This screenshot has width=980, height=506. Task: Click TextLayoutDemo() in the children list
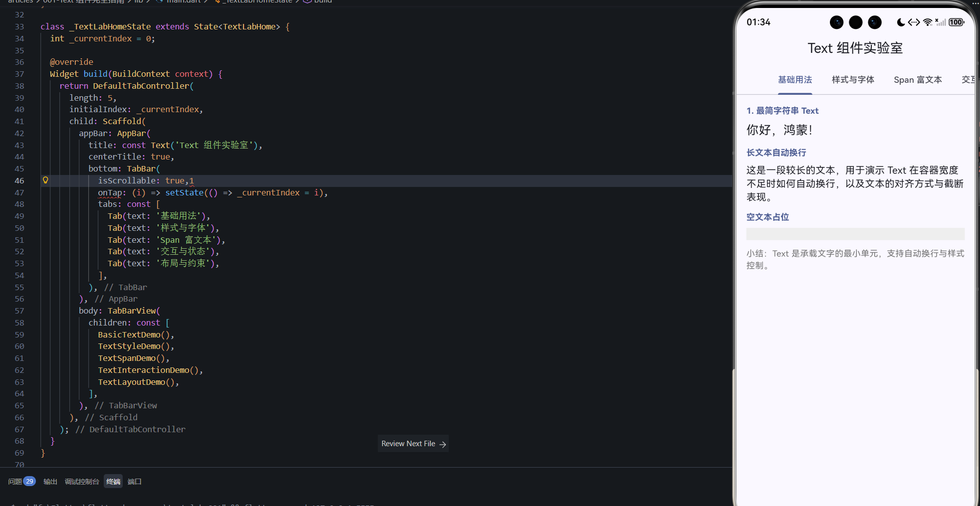click(136, 382)
